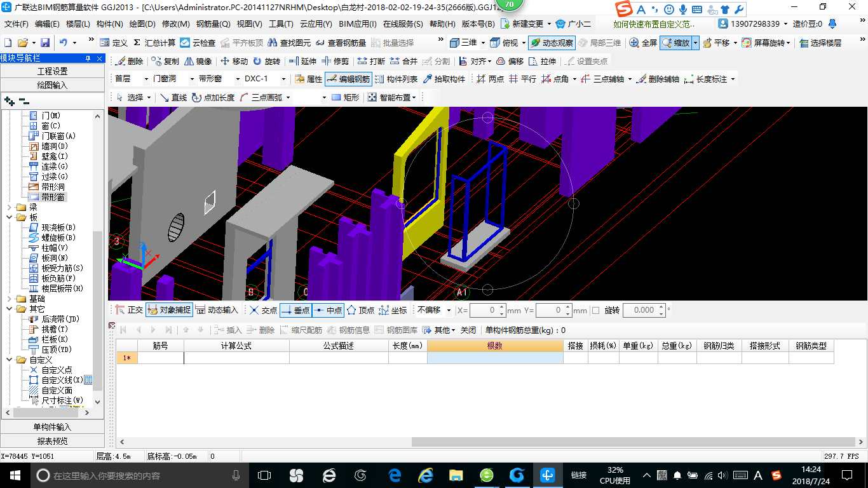Open 查看钢筋量 rebar quantity viewer
This screenshot has height=488, width=868.
(340, 43)
